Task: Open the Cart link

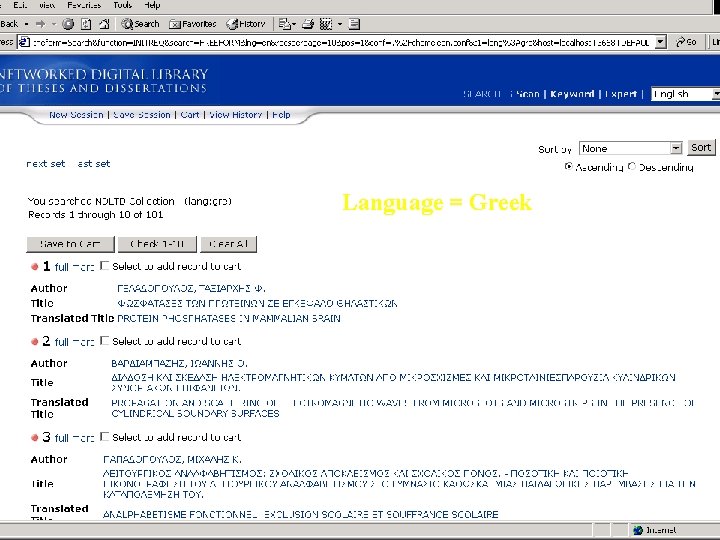Action: pos(190,115)
